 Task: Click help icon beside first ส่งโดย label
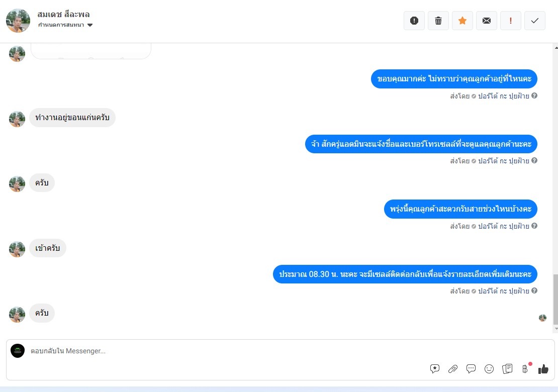(x=534, y=95)
